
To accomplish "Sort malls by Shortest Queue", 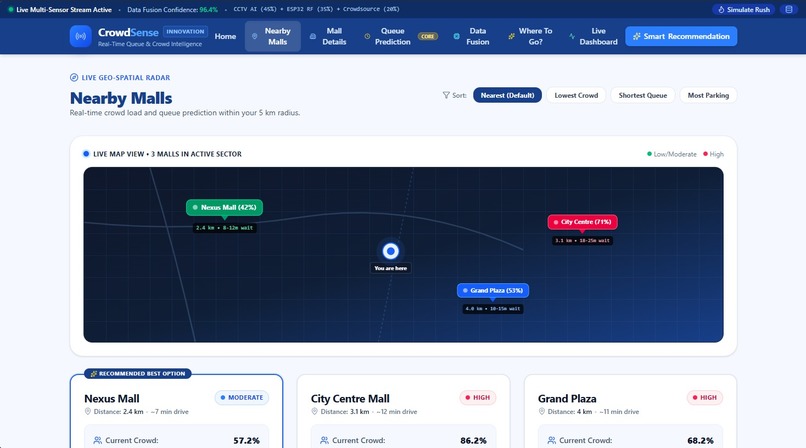I will click(643, 95).
